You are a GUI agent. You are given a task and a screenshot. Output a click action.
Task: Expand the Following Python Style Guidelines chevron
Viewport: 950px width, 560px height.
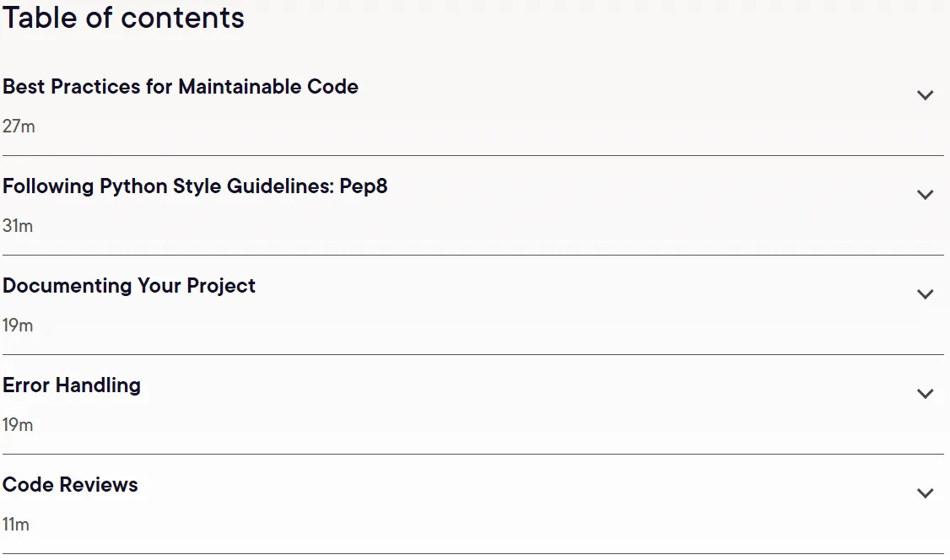tap(925, 194)
